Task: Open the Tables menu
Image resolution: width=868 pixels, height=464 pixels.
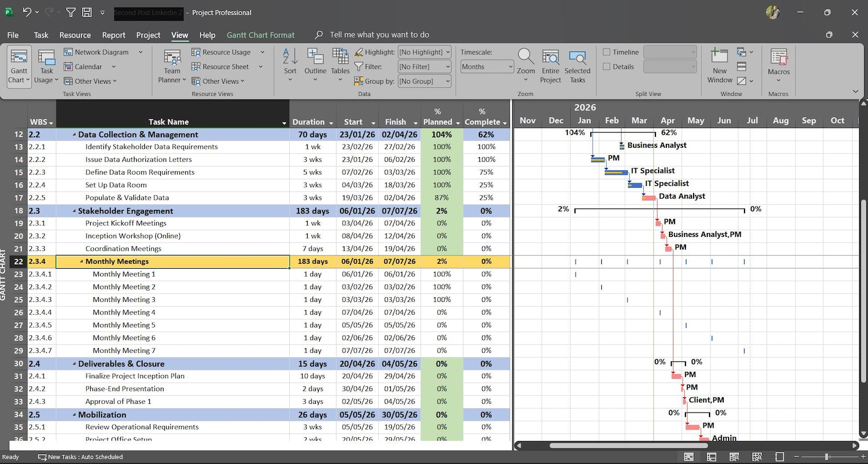Action: [340, 65]
